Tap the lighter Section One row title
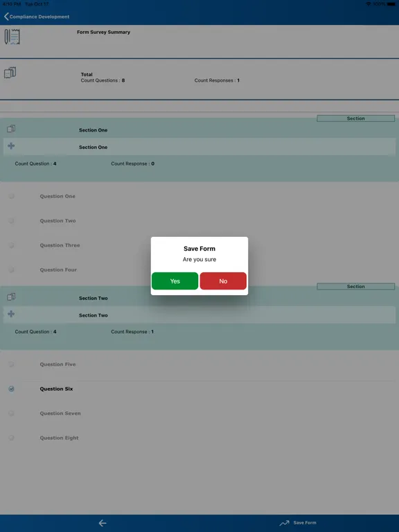Image resolution: width=399 pixels, height=532 pixels. (x=94, y=148)
